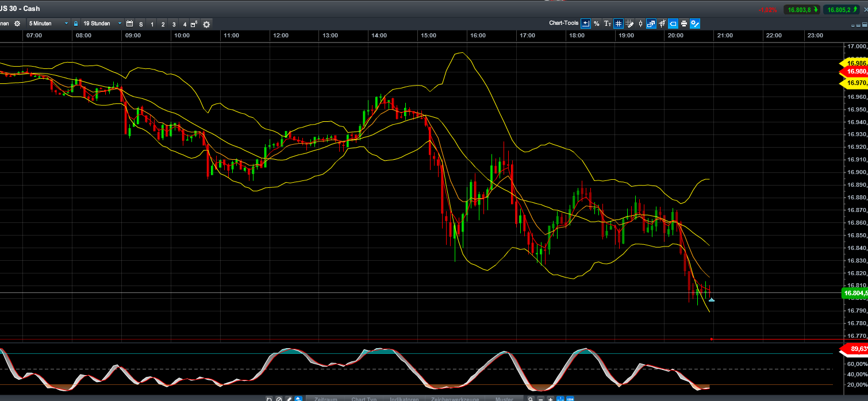Print the chart using the printer icon
This screenshot has height=401, width=868.
684,24
